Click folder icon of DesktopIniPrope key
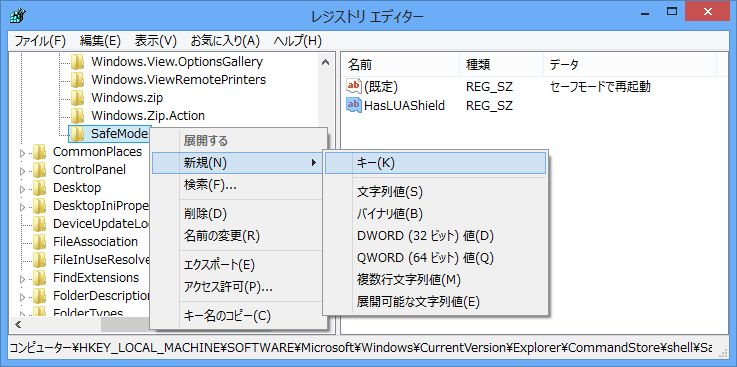The image size is (737, 367). tap(39, 206)
